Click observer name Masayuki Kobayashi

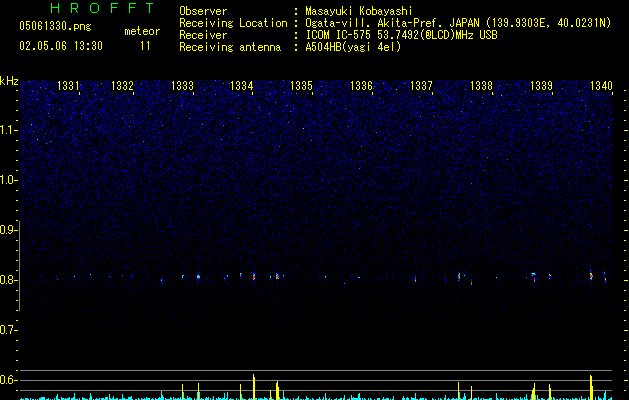(359, 11)
